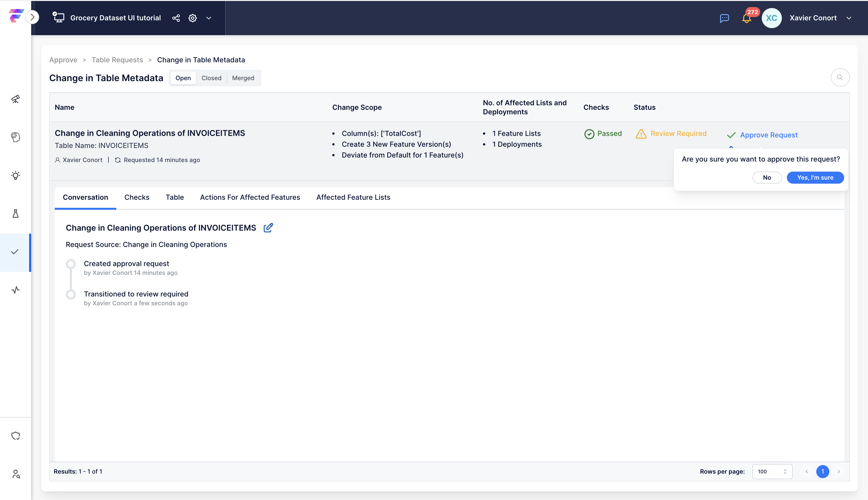Click Deviate from Default for 1 Feature(s)
The height and width of the screenshot is (500, 868).
[x=402, y=155]
